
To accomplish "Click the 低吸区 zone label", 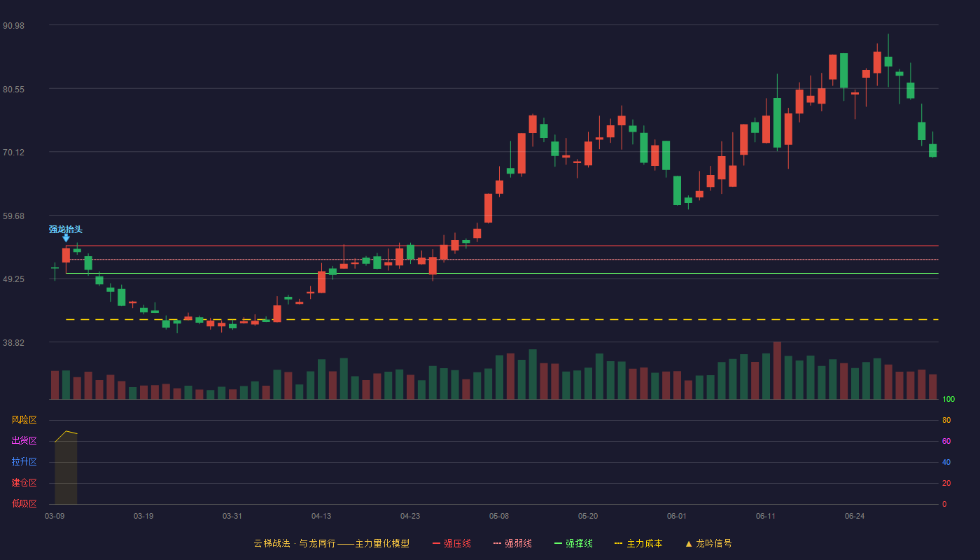I will pyautogui.click(x=24, y=504).
